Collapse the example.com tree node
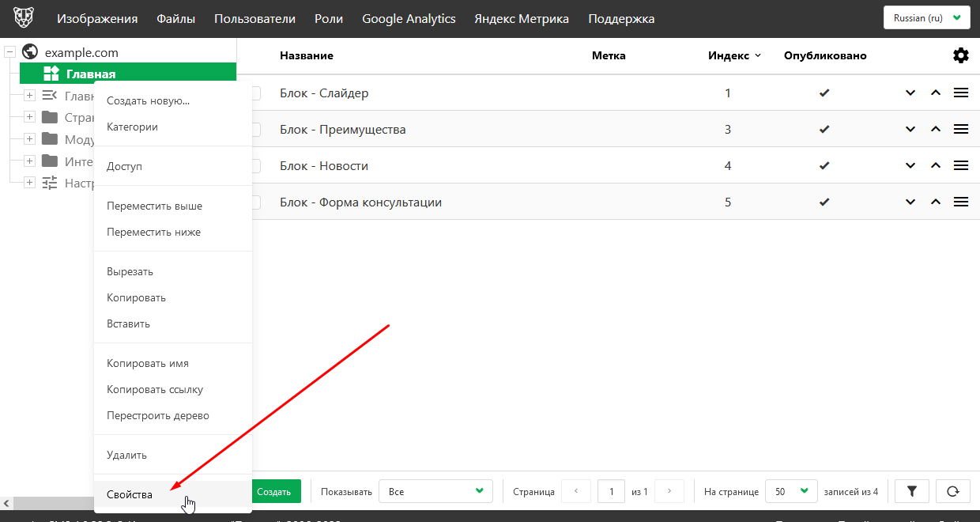 [x=10, y=52]
